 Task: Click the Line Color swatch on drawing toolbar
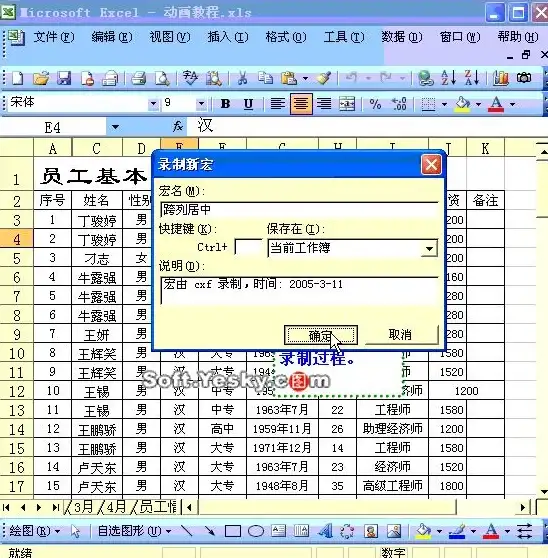457,531
